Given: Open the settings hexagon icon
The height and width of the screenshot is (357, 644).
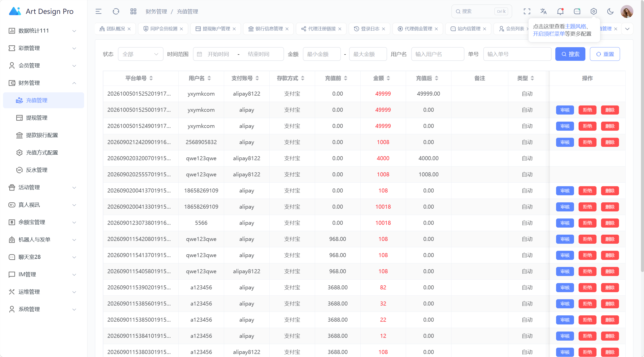Looking at the screenshot, I should (594, 11).
